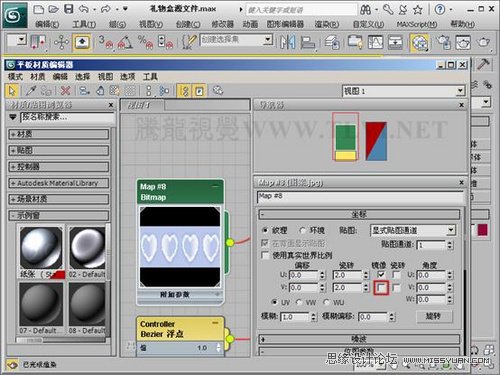
Task: Click the Align tool in main toolbar
Action: point(308,42)
